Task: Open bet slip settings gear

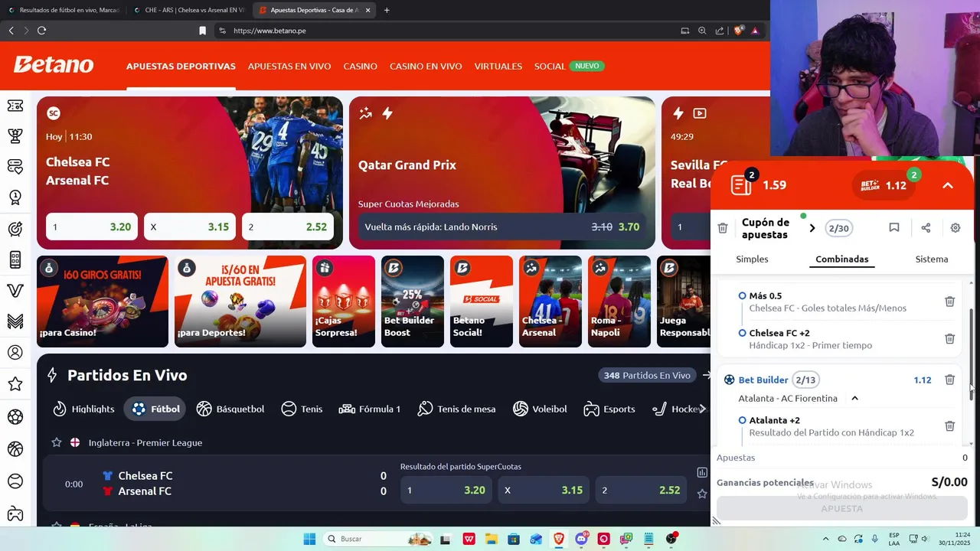Action: coord(955,228)
